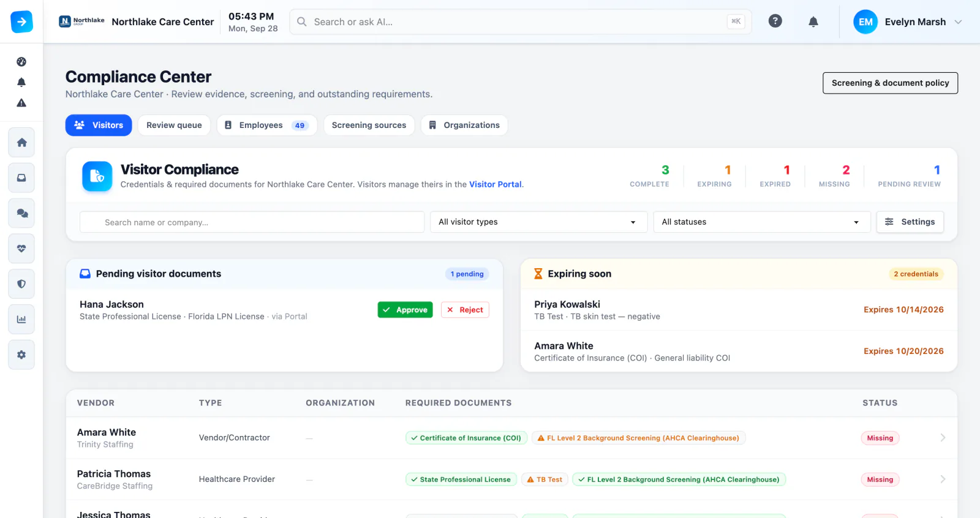The width and height of the screenshot is (980, 518).
Task: Click Patricia Thomas's TB Test badge
Action: [x=545, y=479]
